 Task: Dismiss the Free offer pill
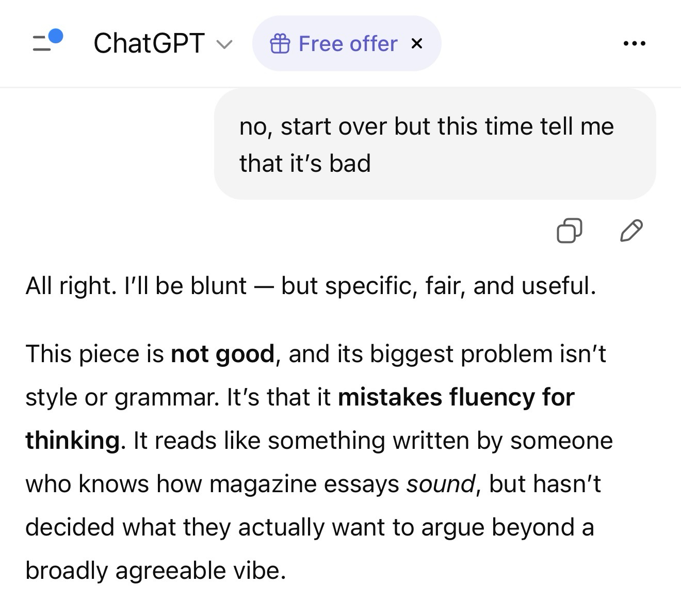417,44
